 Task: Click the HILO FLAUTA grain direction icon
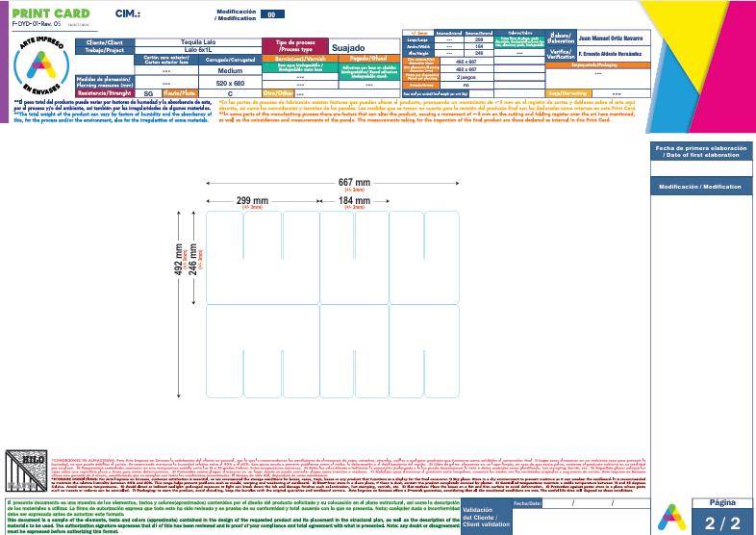(27, 471)
